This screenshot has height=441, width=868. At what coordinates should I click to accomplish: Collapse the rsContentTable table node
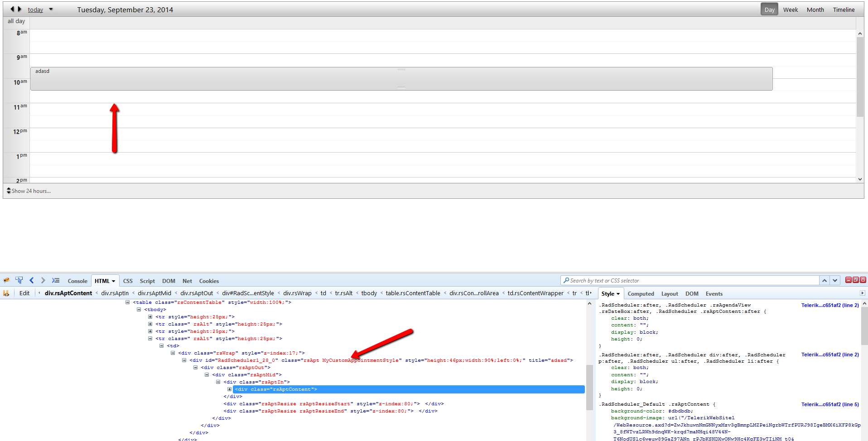point(127,302)
